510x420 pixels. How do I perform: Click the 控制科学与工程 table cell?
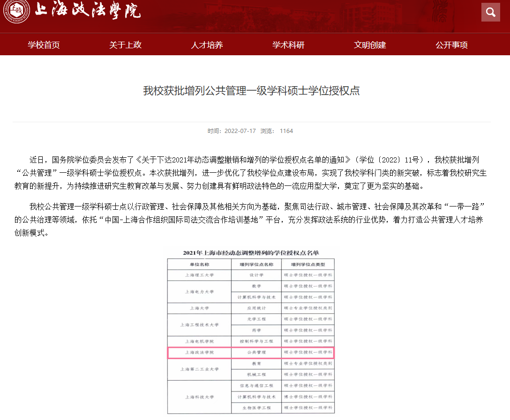[x=256, y=341]
